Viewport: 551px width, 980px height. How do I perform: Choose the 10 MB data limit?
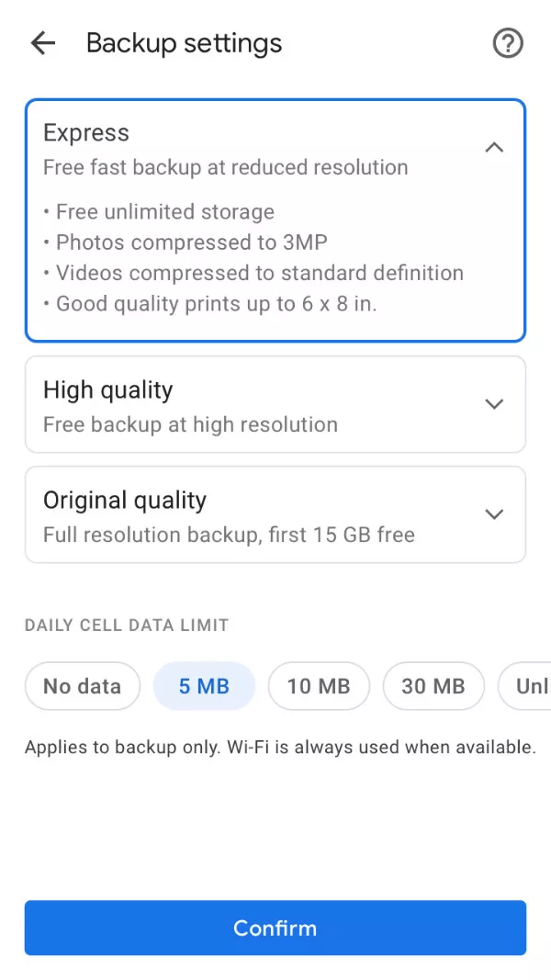319,686
